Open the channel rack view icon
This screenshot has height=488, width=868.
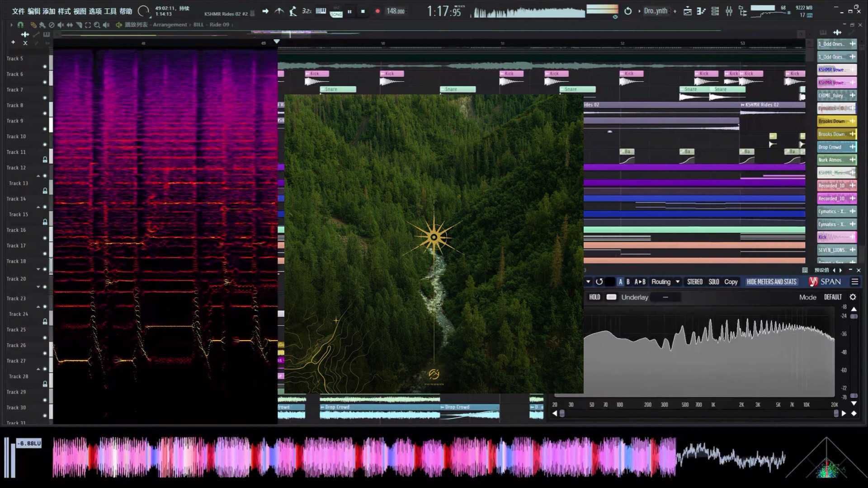(715, 11)
